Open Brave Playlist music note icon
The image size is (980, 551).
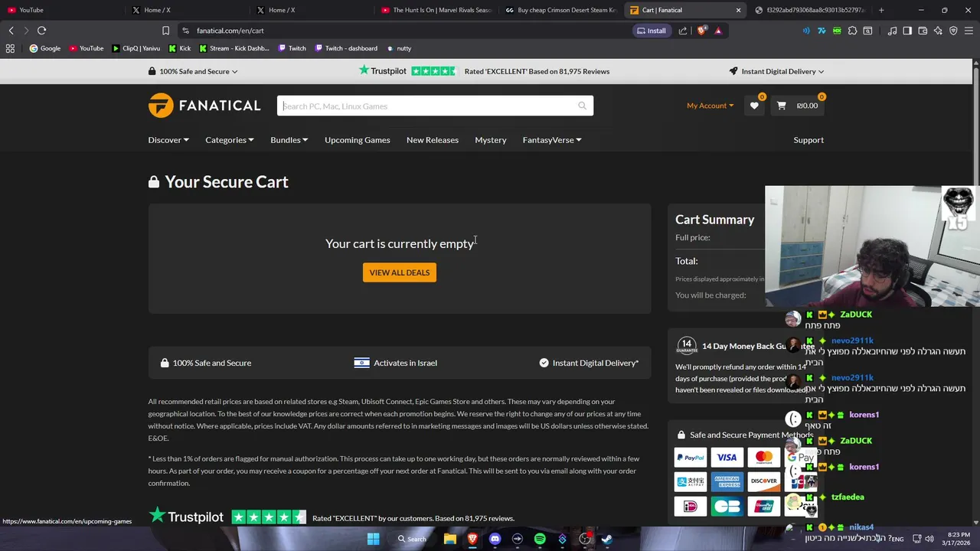(892, 31)
